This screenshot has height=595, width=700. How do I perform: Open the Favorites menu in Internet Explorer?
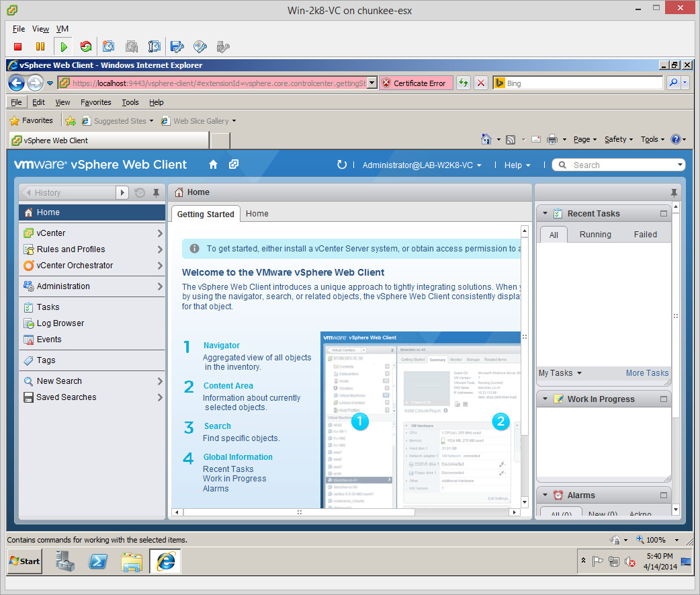96,102
